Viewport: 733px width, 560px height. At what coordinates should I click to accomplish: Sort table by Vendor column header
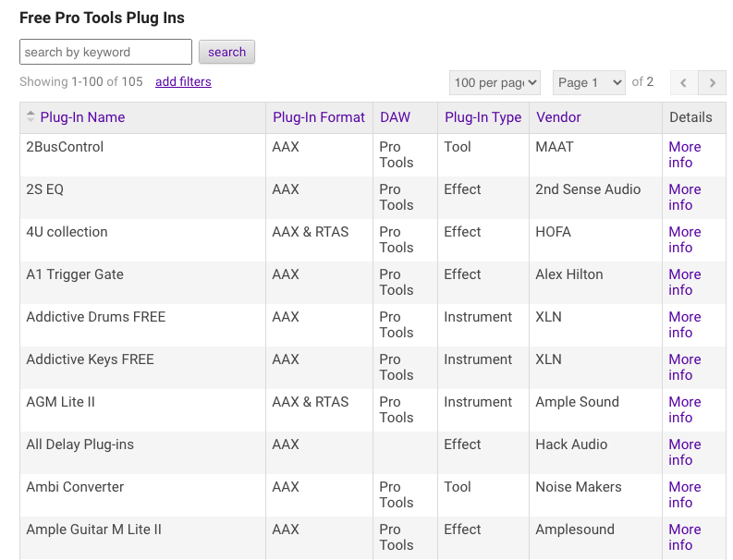point(558,116)
